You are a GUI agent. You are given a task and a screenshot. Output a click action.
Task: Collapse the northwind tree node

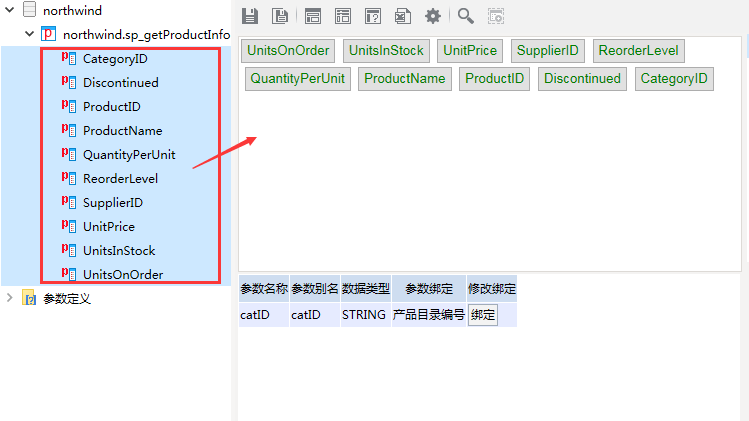10,9
